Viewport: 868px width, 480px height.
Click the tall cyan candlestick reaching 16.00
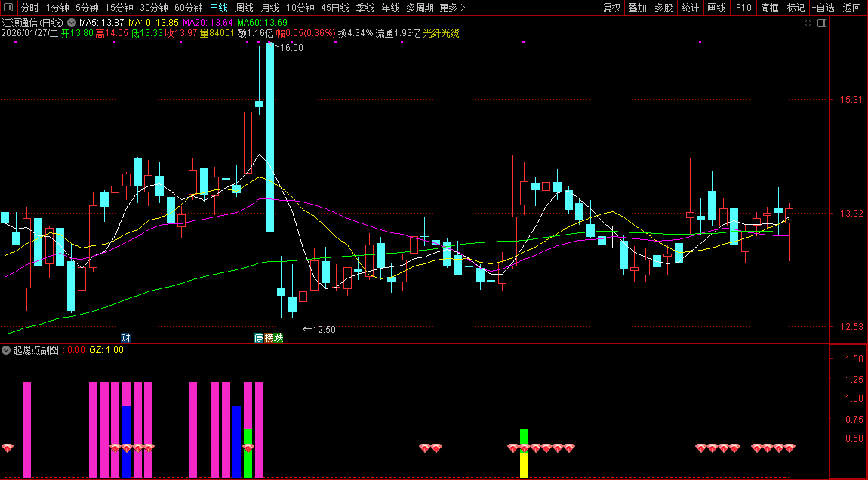tap(269, 137)
